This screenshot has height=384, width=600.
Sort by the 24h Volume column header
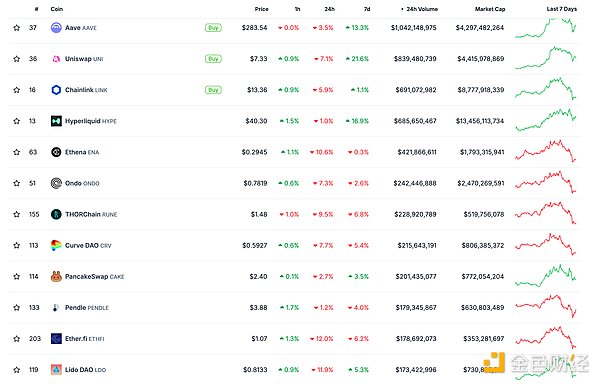(x=419, y=9)
